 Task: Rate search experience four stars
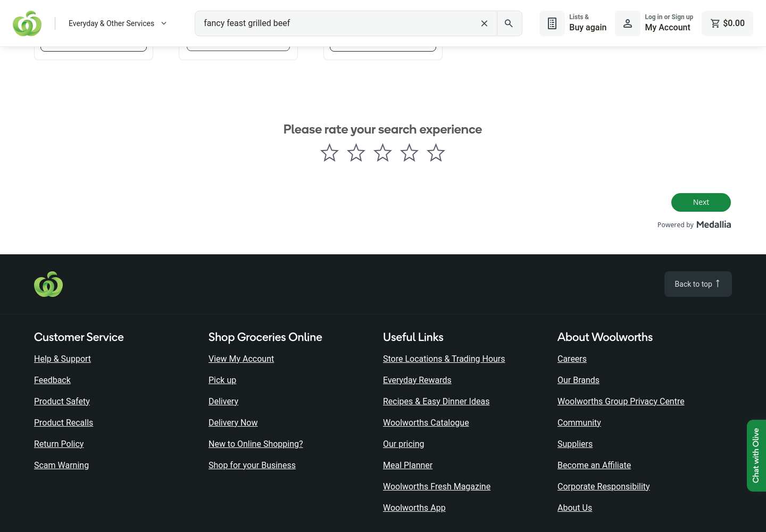coord(410,153)
